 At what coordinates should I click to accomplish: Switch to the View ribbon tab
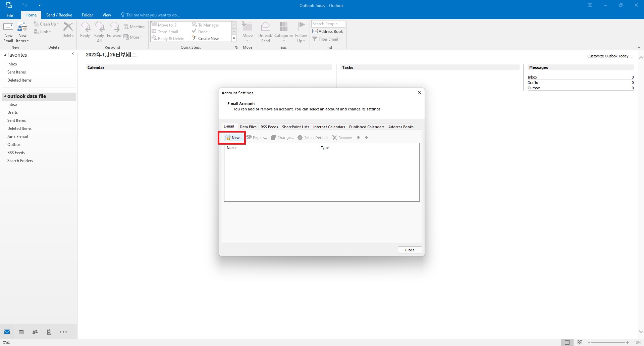(x=107, y=15)
